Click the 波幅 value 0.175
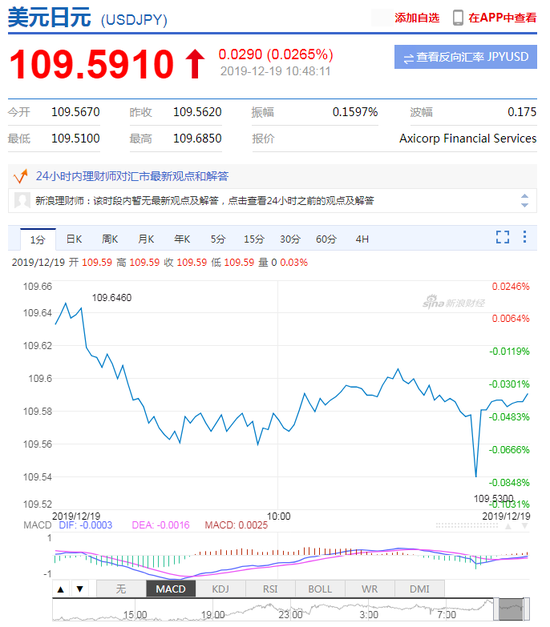 pos(522,112)
